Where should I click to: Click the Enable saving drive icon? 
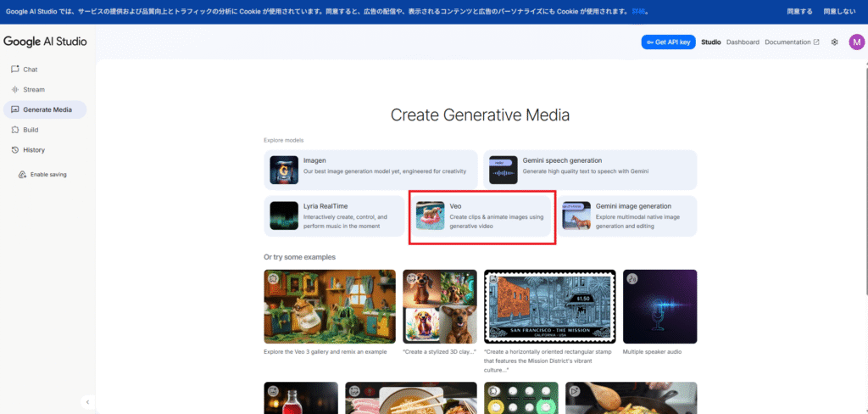(x=23, y=174)
